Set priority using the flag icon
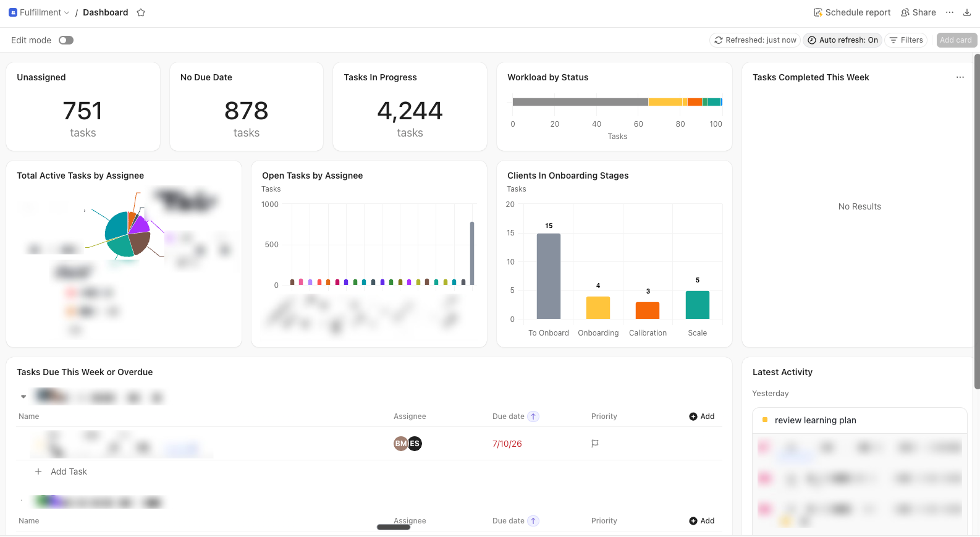This screenshot has width=980, height=537. coord(595,444)
